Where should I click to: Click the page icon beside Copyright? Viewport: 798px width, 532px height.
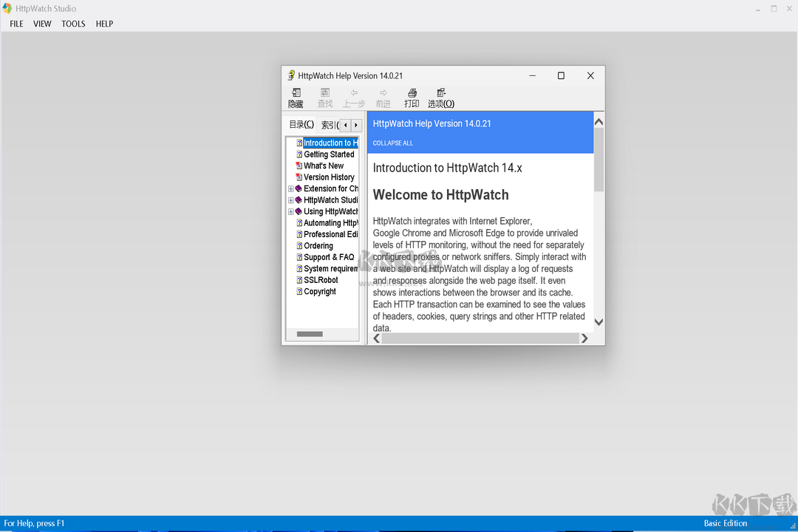click(x=299, y=291)
